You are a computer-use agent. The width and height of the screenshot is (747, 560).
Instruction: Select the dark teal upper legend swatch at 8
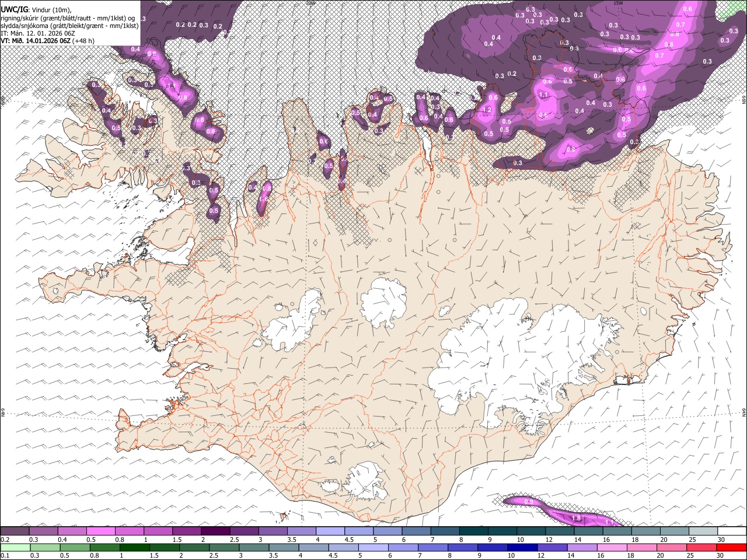(473, 531)
